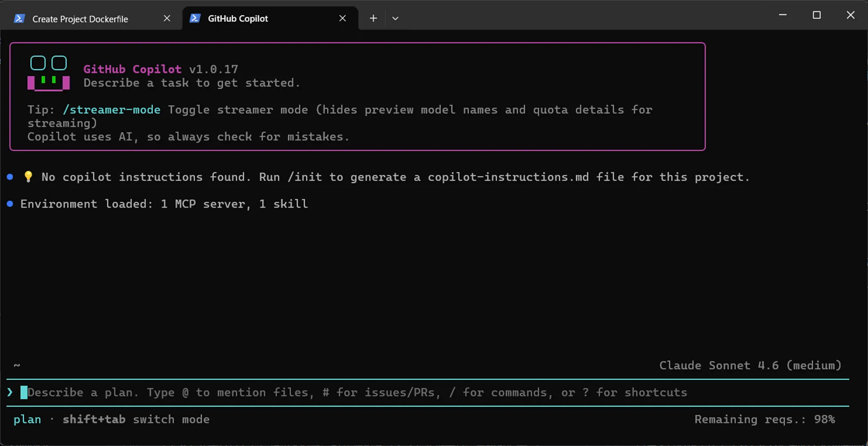
Task: Switch to the Create Project Dockerfile tab
Action: point(91,18)
